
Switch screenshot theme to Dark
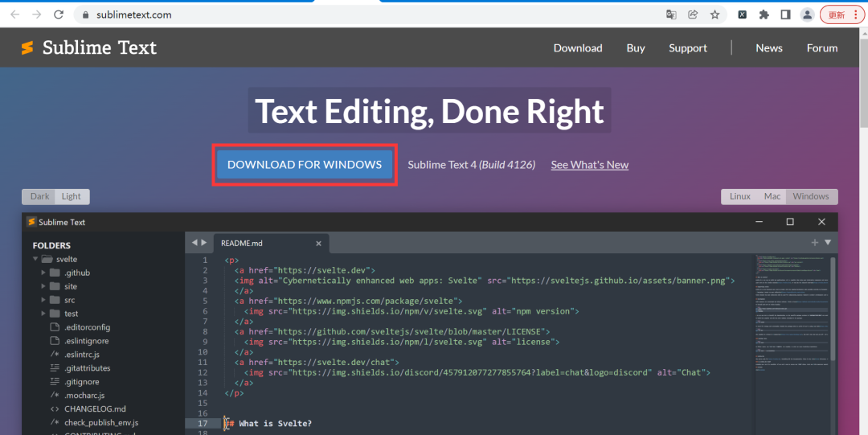[39, 197]
